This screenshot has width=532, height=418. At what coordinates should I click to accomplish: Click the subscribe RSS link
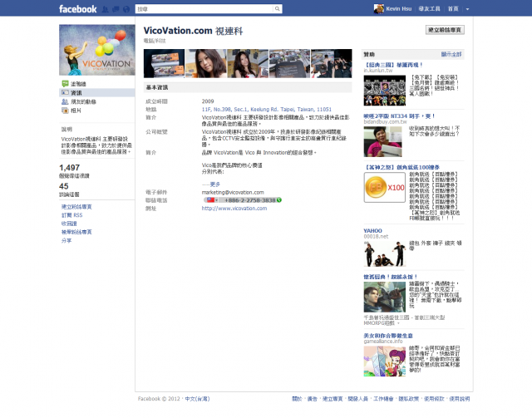point(71,215)
